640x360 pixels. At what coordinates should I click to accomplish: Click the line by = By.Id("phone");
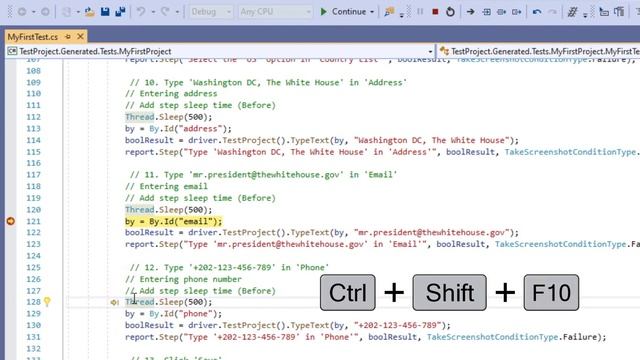(173, 314)
